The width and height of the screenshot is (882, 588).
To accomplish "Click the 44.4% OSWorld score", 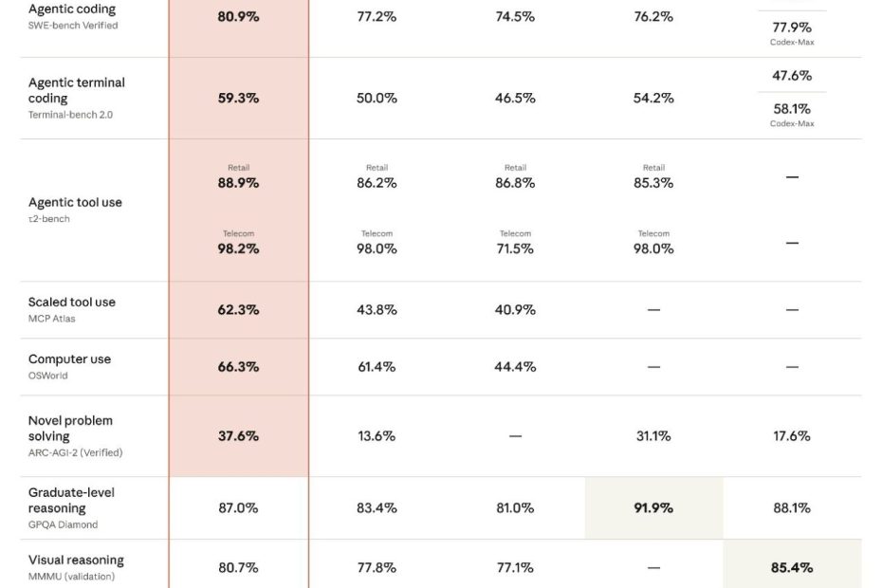I will 515,366.
